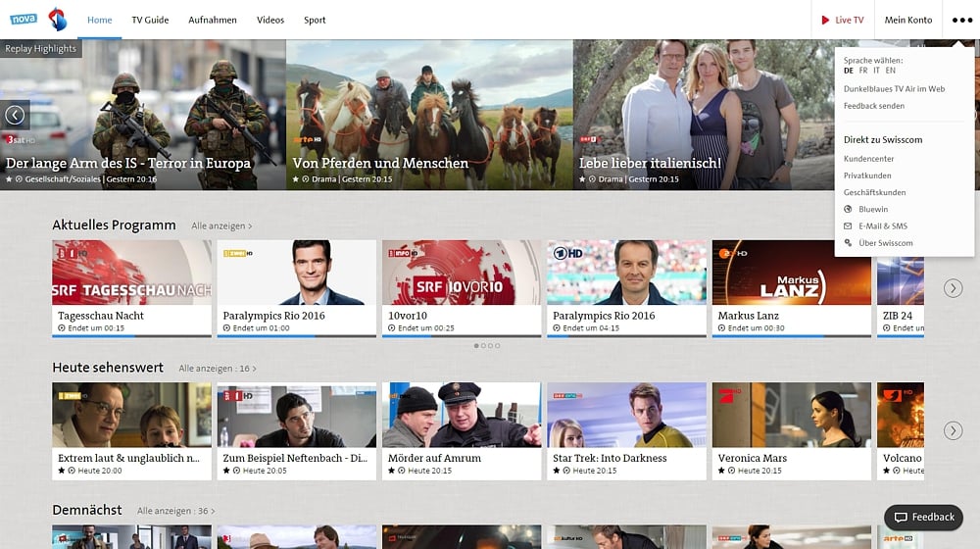The height and width of the screenshot is (549, 980).
Task: Expand Demnächst Alle anzeigen : 36
Action: [176, 511]
